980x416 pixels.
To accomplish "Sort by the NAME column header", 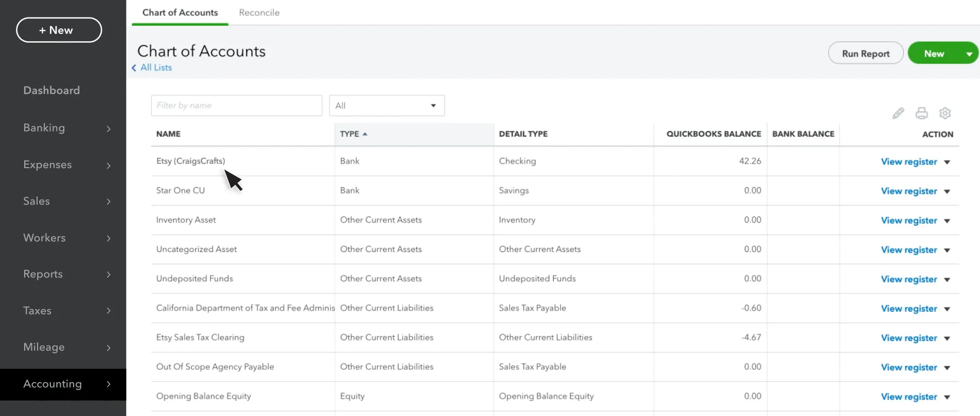I will point(168,134).
